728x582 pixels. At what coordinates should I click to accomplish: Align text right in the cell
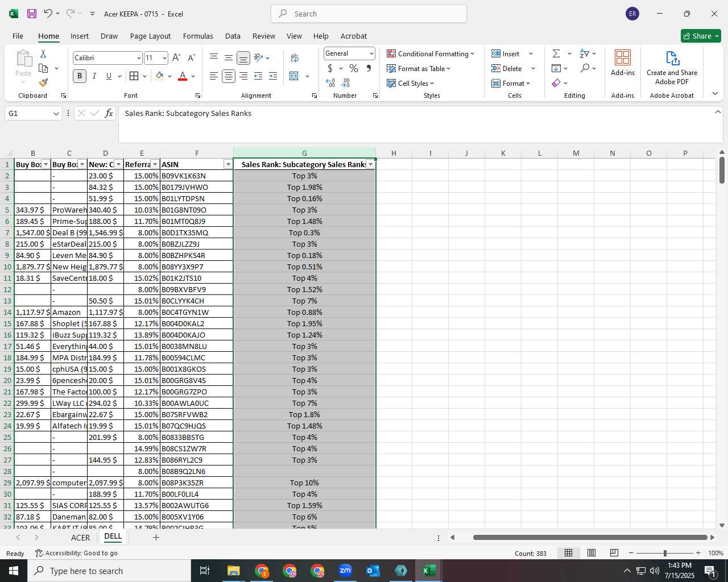243,76
